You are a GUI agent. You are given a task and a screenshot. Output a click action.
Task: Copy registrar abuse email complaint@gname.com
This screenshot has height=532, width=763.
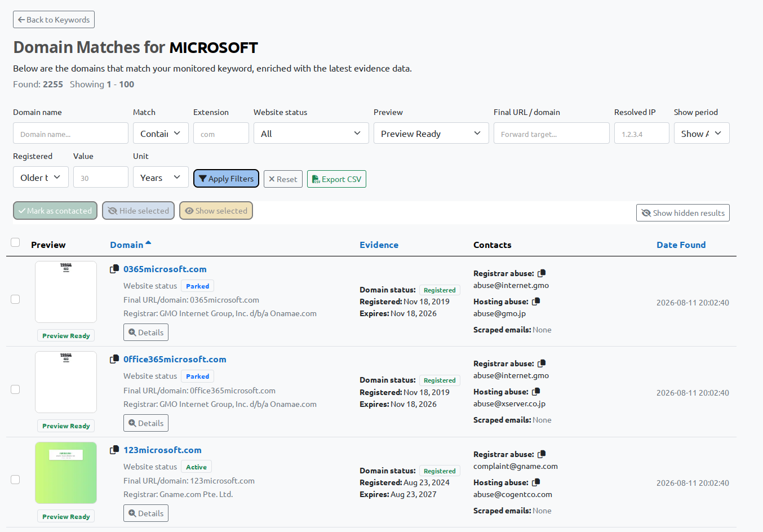pos(542,454)
